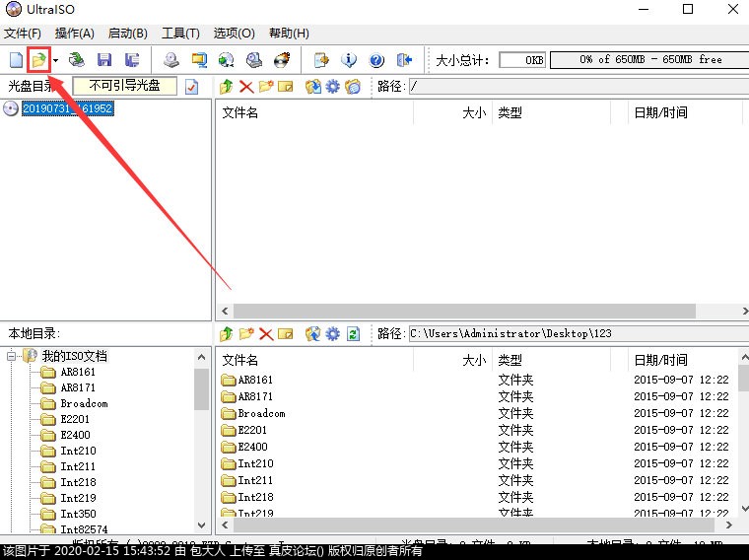Click the local tree down scroll arrow
Viewport: 749px width, 560px height.
pyautogui.click(x=202, y=525)
